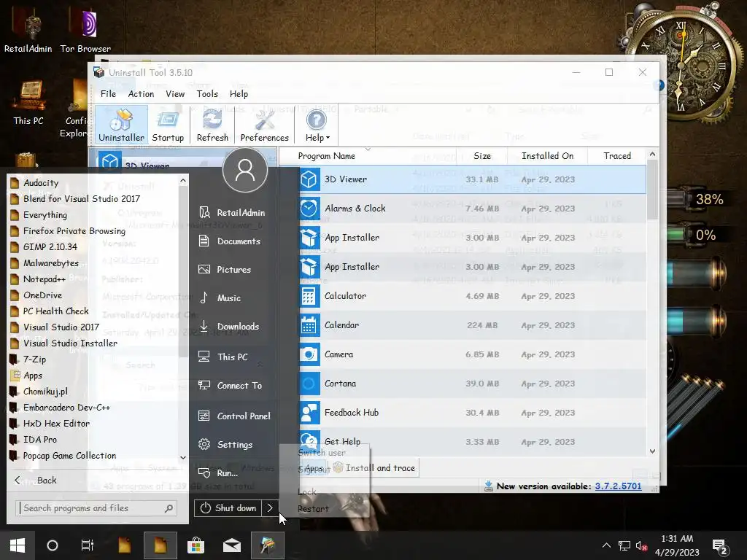Expand the Help toolbar dropdown

[x=317, y=125]
